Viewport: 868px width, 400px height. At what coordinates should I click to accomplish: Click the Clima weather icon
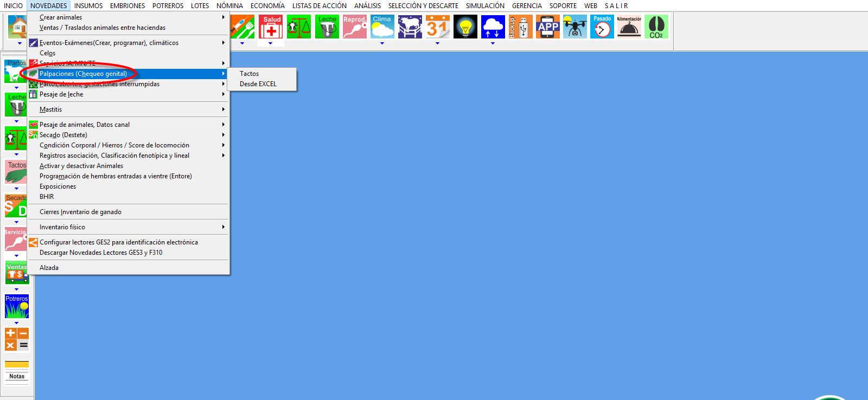pos(382,27)
